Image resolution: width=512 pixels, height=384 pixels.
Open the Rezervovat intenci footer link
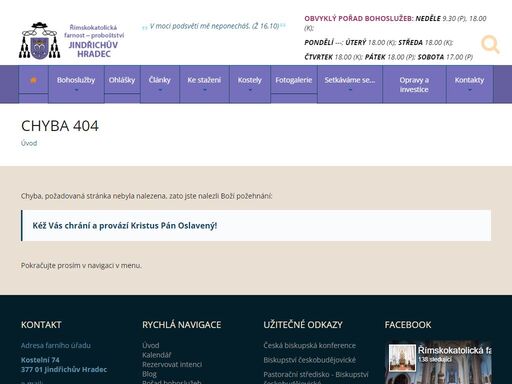[x=172, y=364]
